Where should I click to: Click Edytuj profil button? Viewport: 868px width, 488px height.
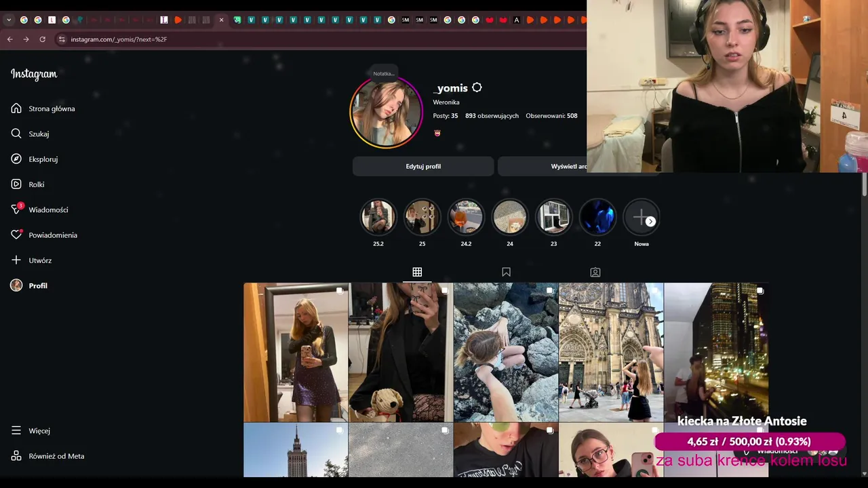click(x=423, y=166)
